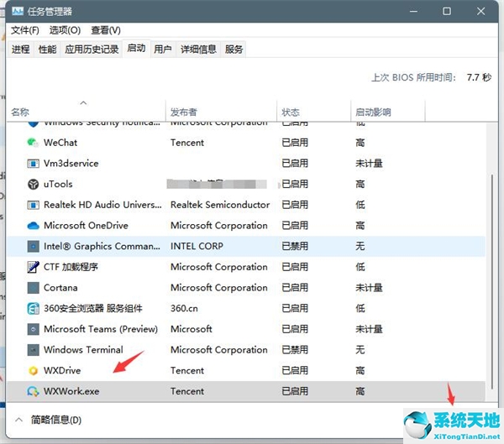Select the Cortana entry name
The width and height of the screenshot is (504, 444).
(60, 288)
